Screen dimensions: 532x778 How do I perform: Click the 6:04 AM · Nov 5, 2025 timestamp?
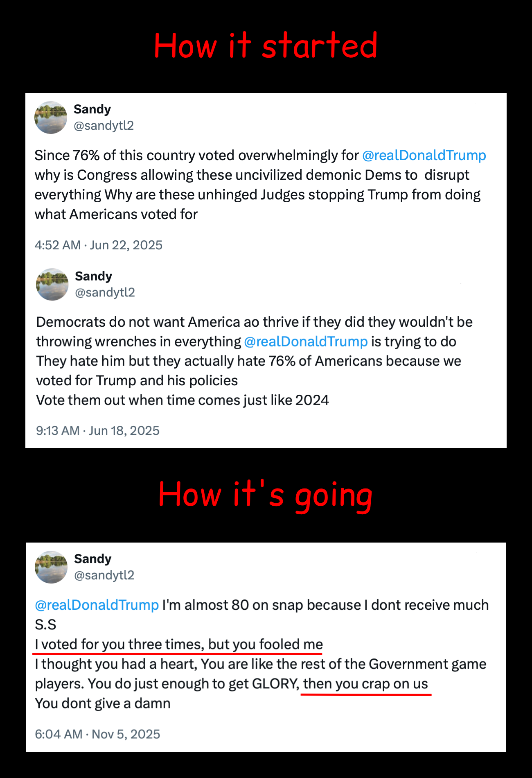pos(97,734)
